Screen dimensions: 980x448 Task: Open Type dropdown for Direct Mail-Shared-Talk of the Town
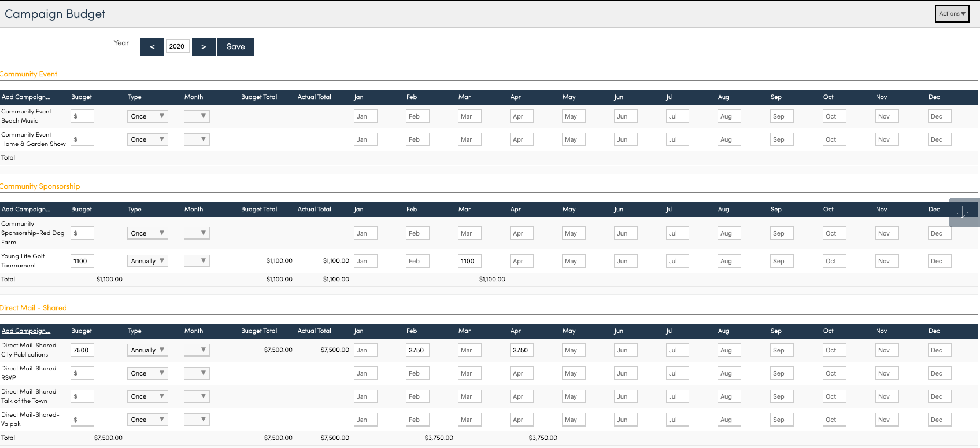pos(147,396)
